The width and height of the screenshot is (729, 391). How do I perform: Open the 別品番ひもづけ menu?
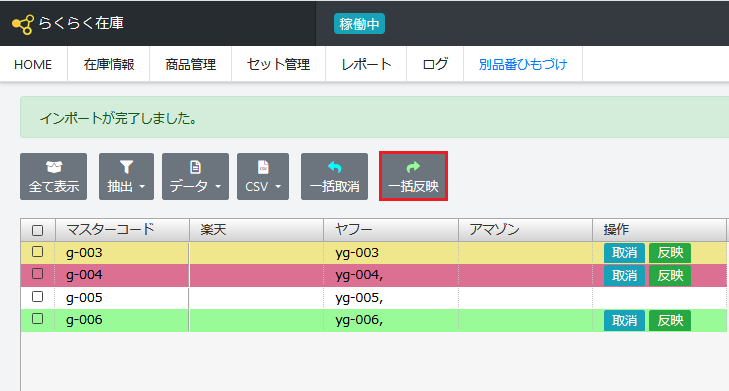(x=523, y=64)
